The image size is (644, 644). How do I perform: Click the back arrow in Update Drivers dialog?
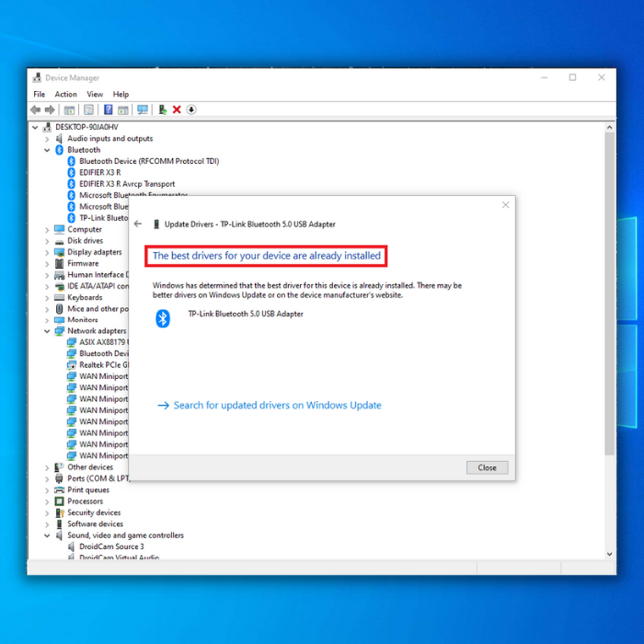point(138,224)
